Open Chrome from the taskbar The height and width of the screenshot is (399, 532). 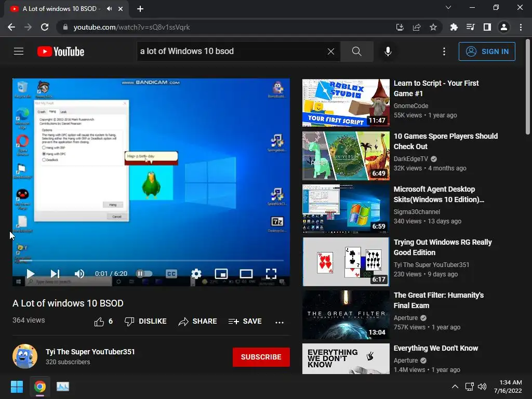(40, 387)
